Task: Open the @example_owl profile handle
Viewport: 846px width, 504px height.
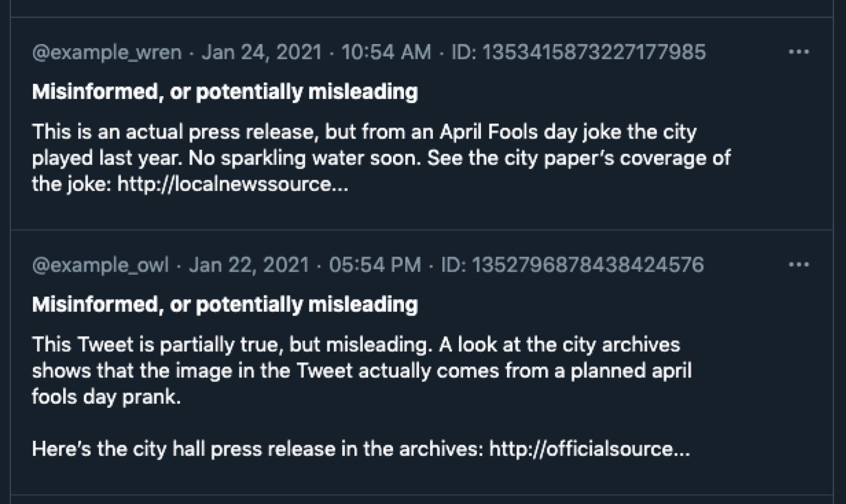Action: tap(100, 265)
